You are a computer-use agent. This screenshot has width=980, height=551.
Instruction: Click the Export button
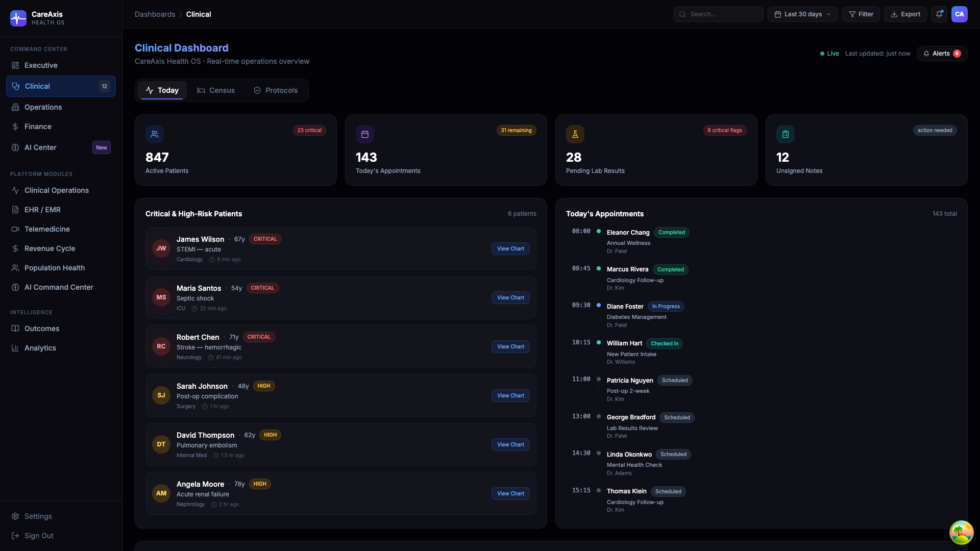(905, 14)
